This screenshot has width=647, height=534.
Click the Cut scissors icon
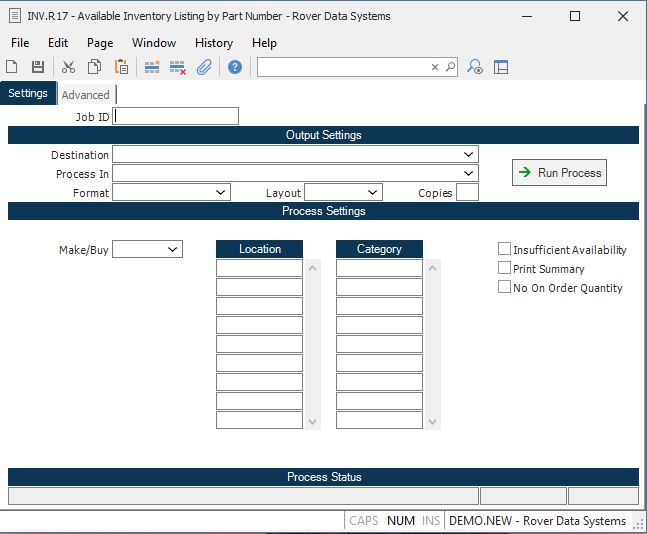[x=68, y=67]
